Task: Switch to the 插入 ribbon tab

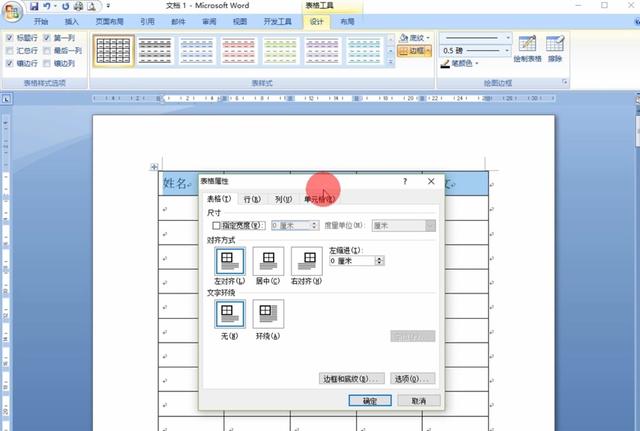Action: click(x=71, y=22)
